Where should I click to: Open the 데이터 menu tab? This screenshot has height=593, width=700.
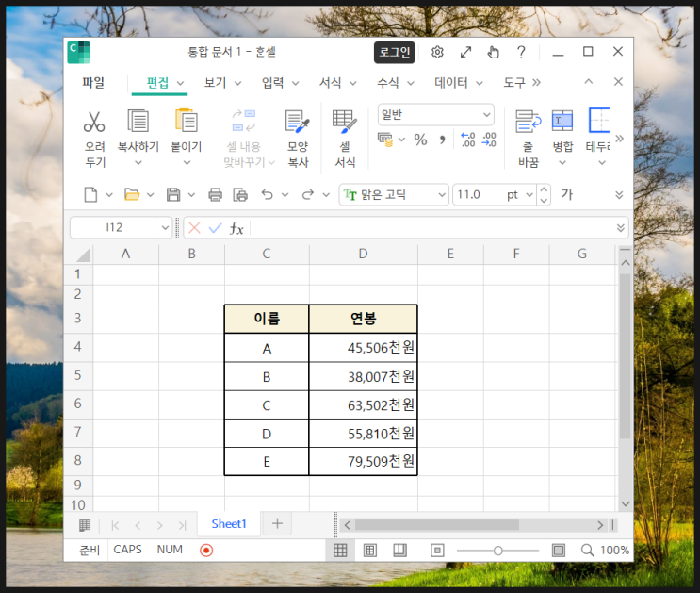[451, 83]
